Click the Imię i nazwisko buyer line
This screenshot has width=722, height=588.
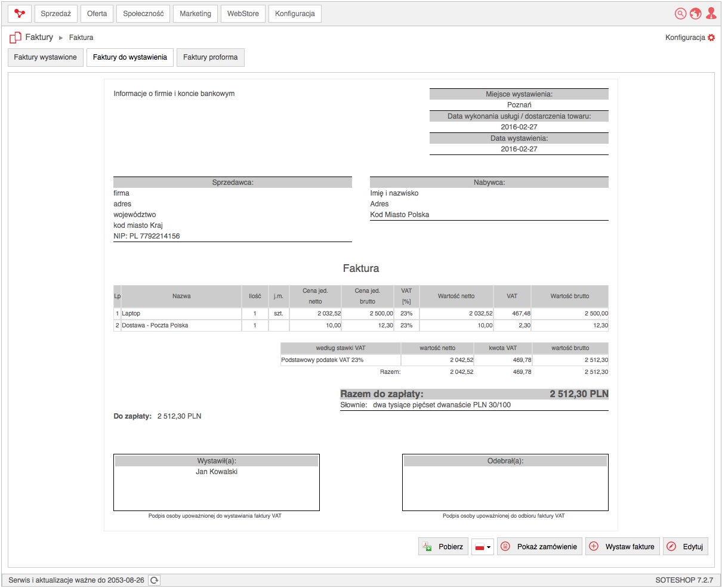[394, 193]
